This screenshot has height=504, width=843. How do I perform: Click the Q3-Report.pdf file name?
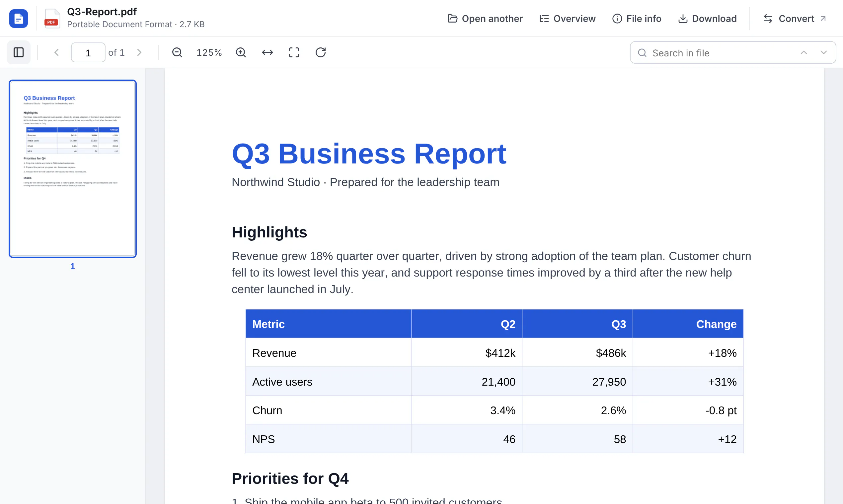click(x=102, y=12)
